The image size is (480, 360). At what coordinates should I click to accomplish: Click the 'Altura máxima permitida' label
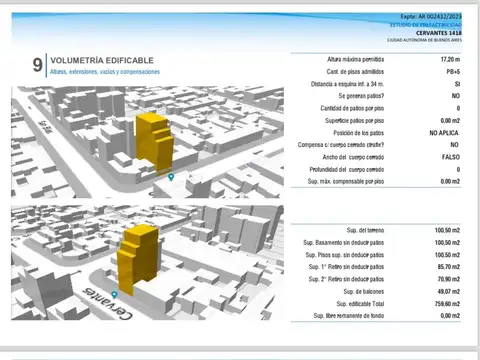(355, 59)
